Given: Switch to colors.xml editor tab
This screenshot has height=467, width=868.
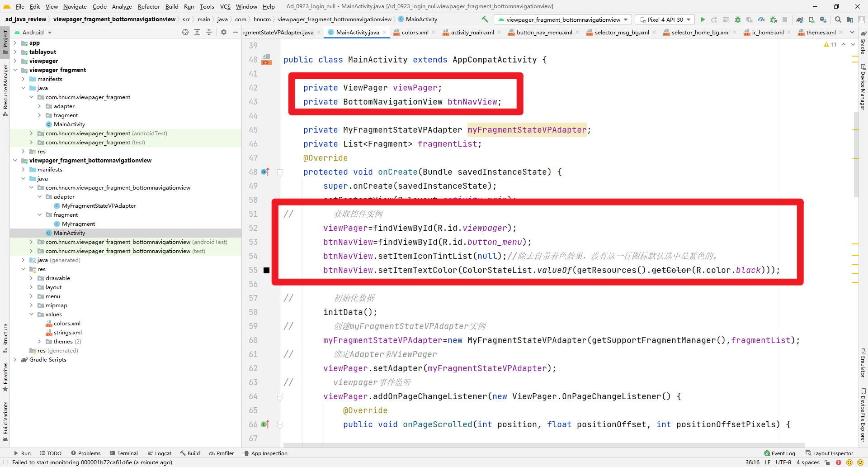Looking at the screenshot, I should pyautogui.click(x=415, y=32).
